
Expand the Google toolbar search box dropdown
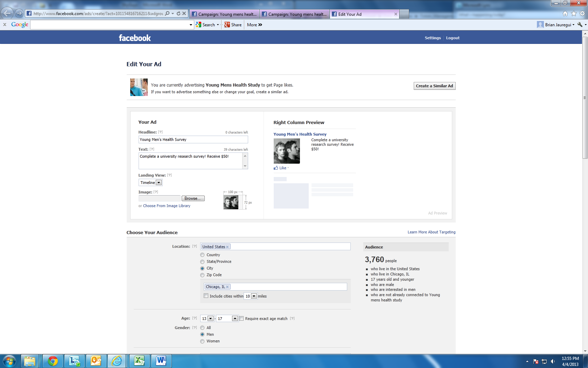(x=191, y=25)
